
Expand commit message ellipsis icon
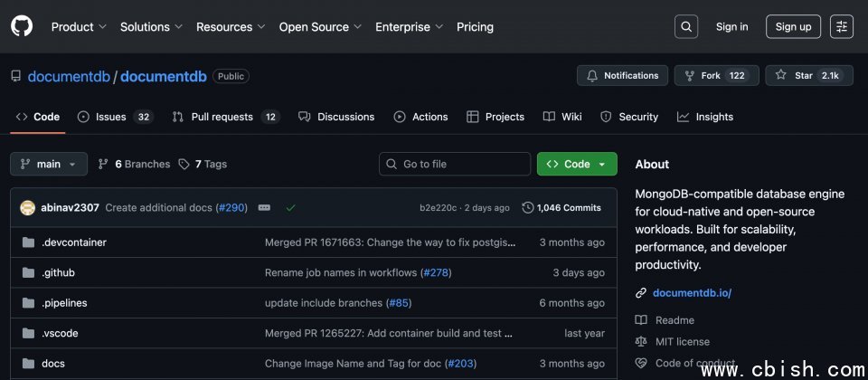(x=265, y=208)
